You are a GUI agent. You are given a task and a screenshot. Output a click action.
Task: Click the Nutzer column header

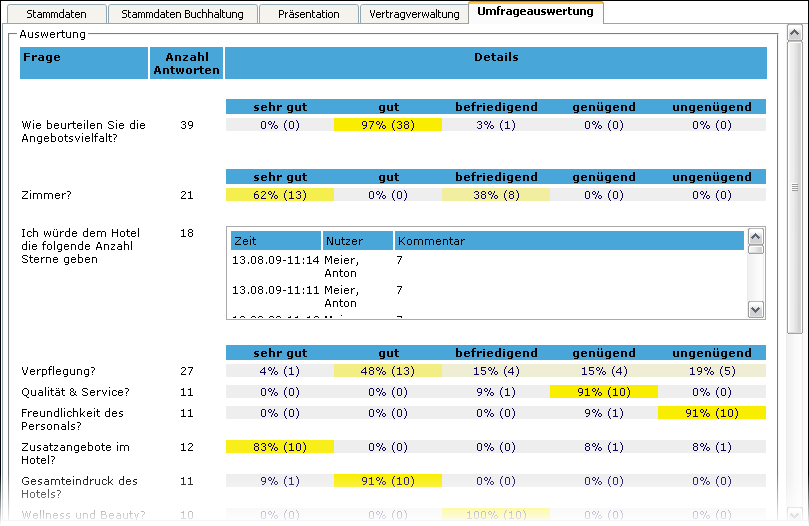tap(357, 241)
